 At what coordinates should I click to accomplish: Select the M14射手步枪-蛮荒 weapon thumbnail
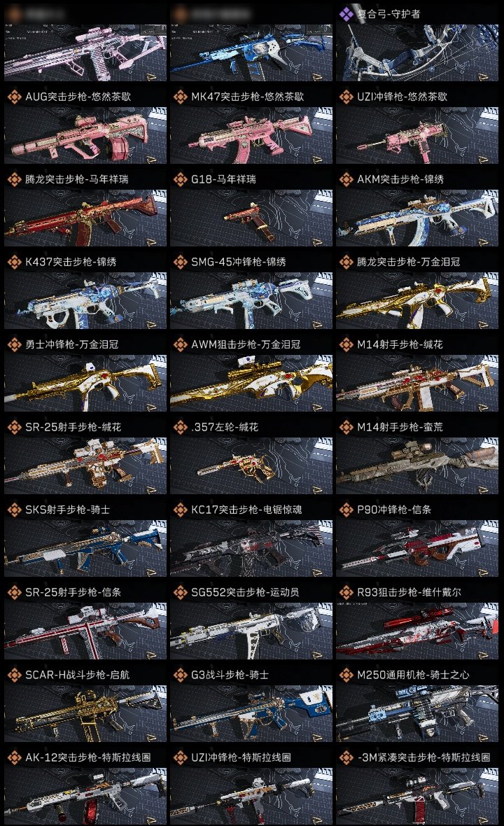click(417, 466)
